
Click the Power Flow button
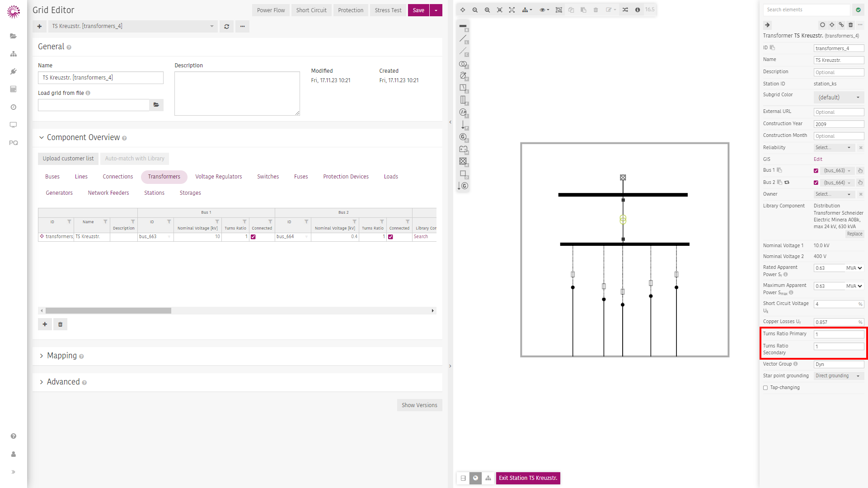[271, 10]
